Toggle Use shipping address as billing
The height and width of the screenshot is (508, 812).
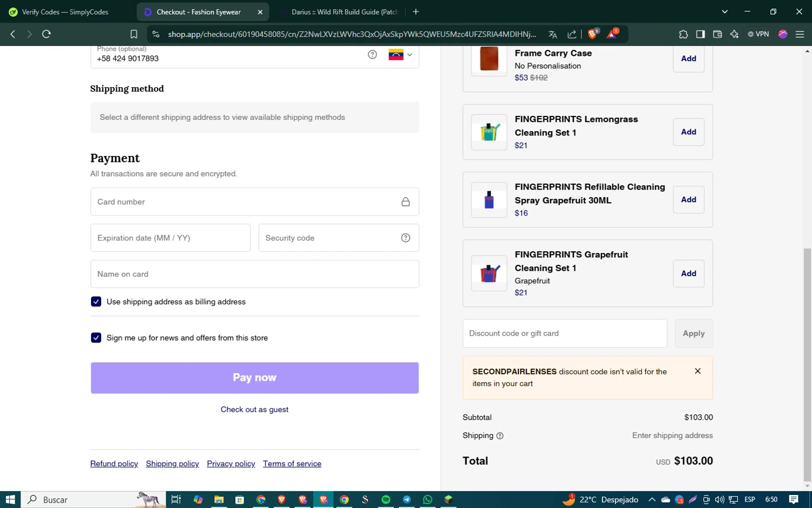(96, 302)
